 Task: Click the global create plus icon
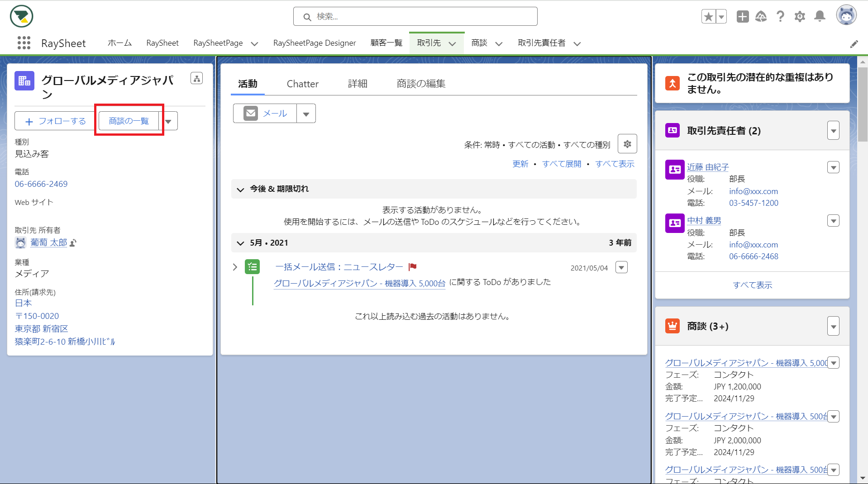742,17
